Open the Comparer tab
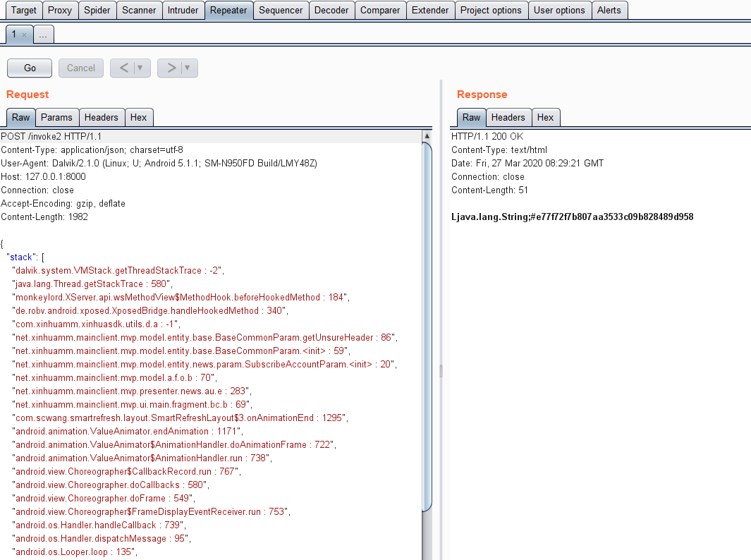The image size is (751, 560). tap(380, 10)
